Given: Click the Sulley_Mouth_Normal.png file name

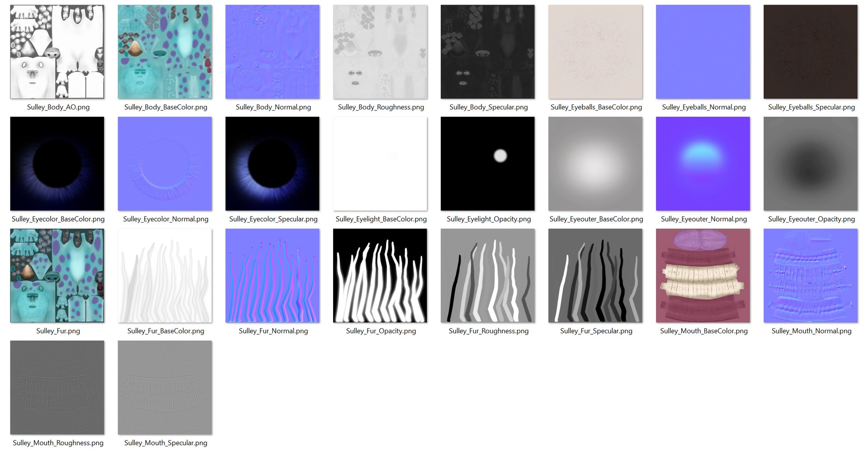Looking at the screenshot, I should pos(811,331).
